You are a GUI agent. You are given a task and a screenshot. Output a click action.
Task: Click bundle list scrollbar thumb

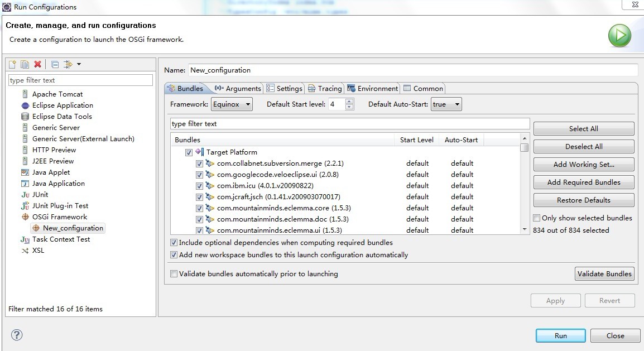point(525,148)
